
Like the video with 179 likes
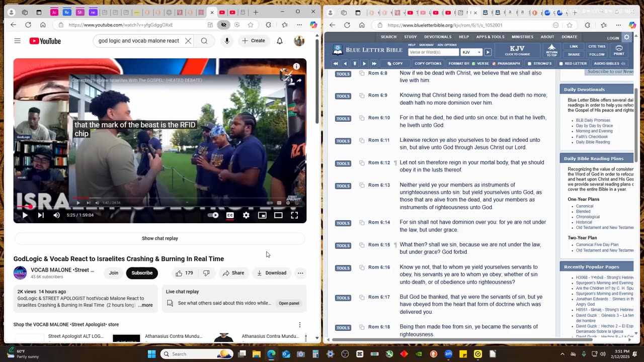click(x=184, y=273)
